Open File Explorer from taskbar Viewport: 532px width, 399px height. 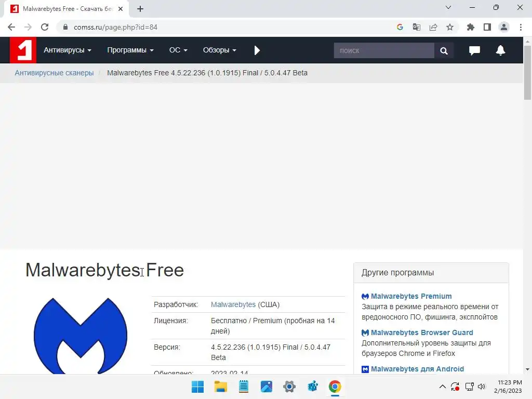[x=220, y=387]
